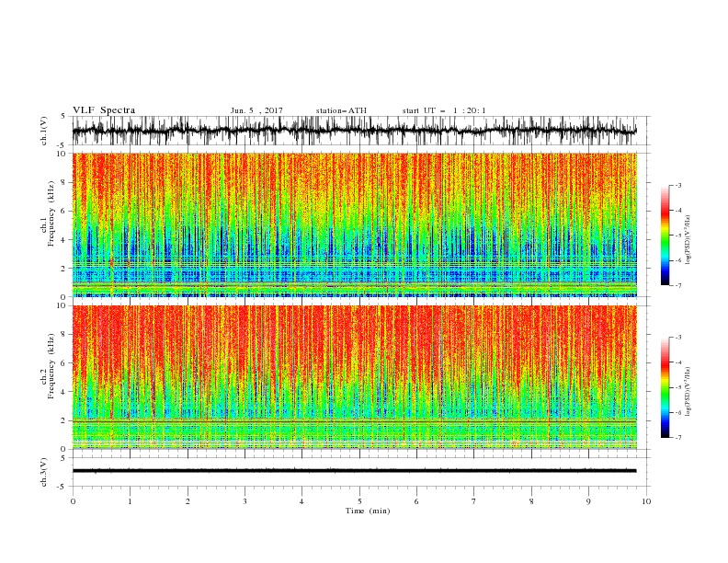Click the ch.3 voltage waveform trace
Image resolution: width=728 pixels, height=563 pixels.
tap(354, 471)
